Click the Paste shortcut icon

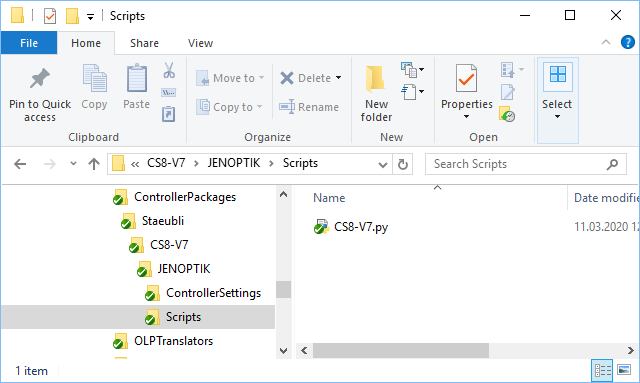click(169, 114)
